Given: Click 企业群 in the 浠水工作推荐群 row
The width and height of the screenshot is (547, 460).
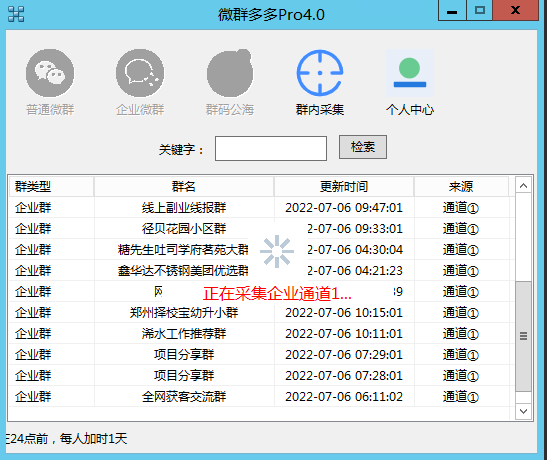Looking at the screenshot, I should tap(33, 334).
